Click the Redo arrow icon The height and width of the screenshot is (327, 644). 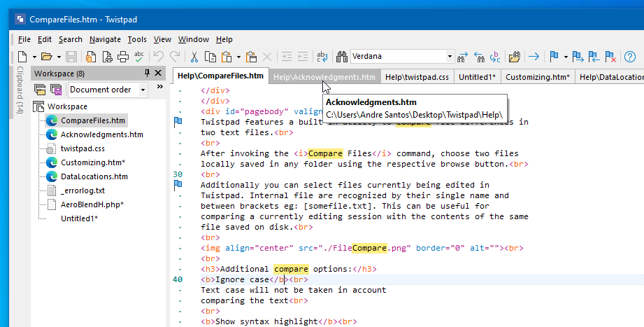tap(175, 56)
